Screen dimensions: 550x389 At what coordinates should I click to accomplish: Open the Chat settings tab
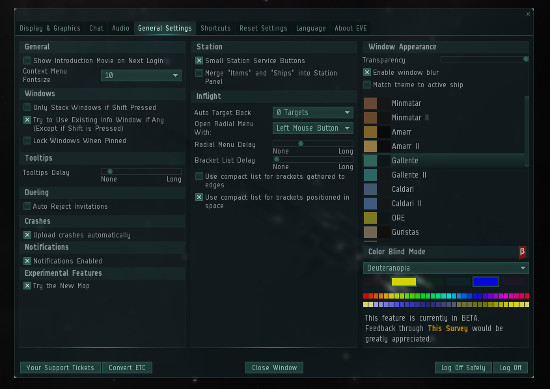[x=96, y=28]
